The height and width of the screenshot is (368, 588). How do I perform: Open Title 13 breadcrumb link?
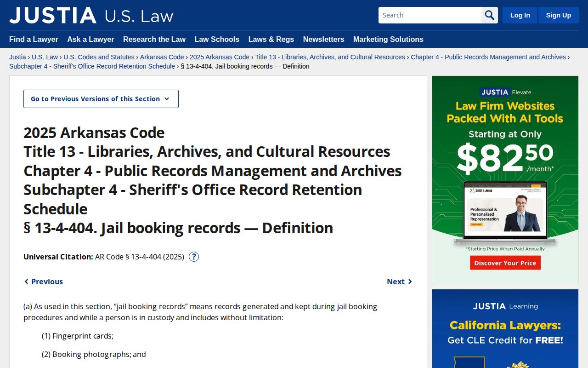click(330, 57)
